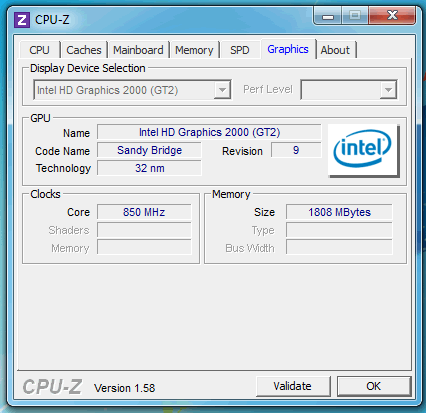Click the Intel HD Graphics 2000 combo box
The width and height of the screenshot is (426, 413).
click(x=132, y=90)
